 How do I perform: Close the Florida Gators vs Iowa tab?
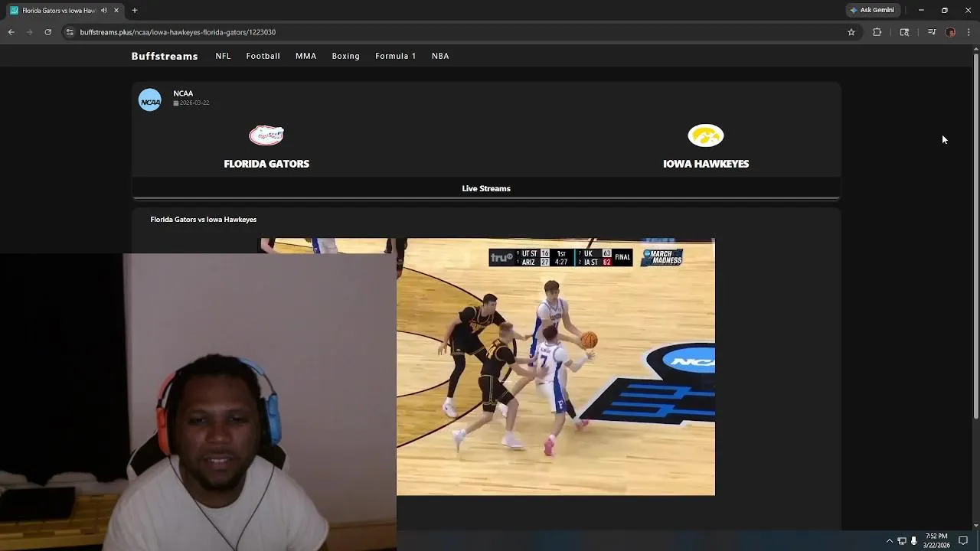[x=116, y=10]
